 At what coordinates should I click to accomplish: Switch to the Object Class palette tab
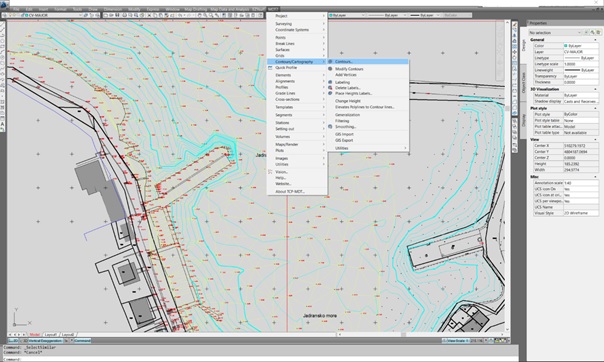point(523,82)
